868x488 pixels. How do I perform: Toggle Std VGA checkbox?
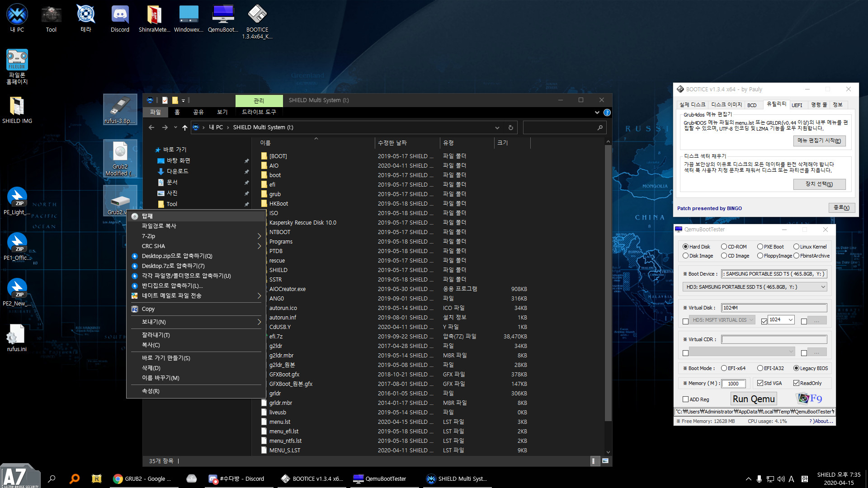point(769,383)
